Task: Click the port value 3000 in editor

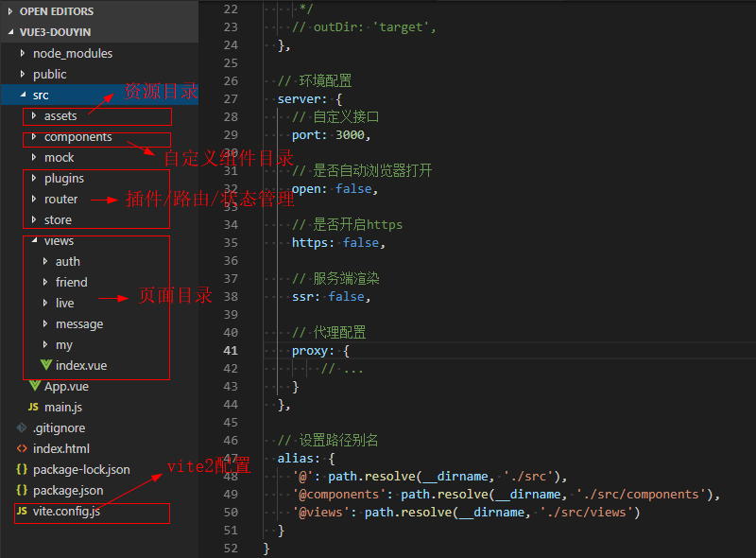Action: pyautogui.click(x=352, y=135)
